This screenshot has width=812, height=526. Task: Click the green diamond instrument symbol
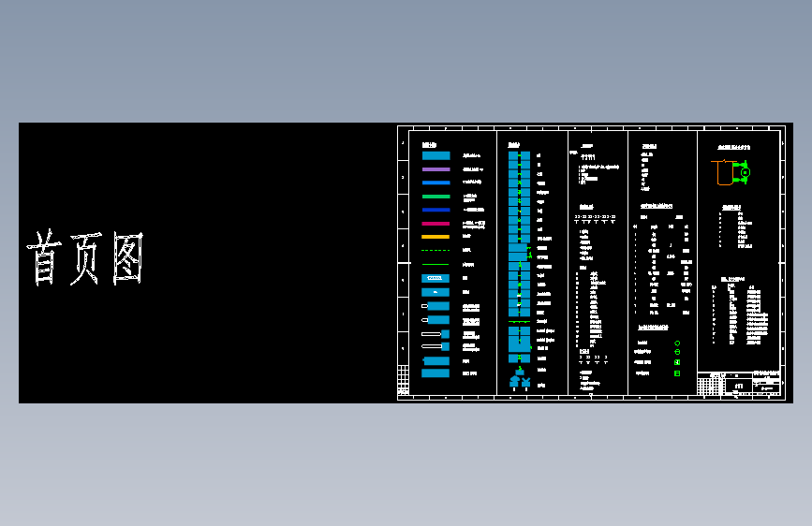(x=677, y=343)
